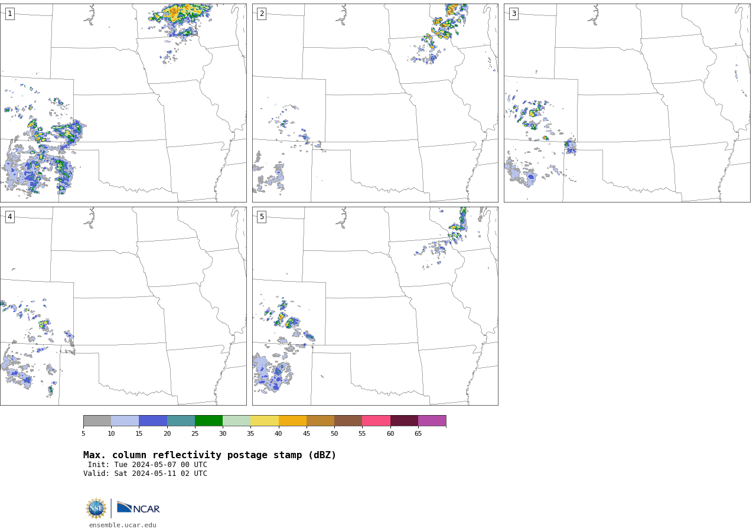Open ensemble member 3 reflectivity map
Viewport: 756px width, 532px height.
627,103
